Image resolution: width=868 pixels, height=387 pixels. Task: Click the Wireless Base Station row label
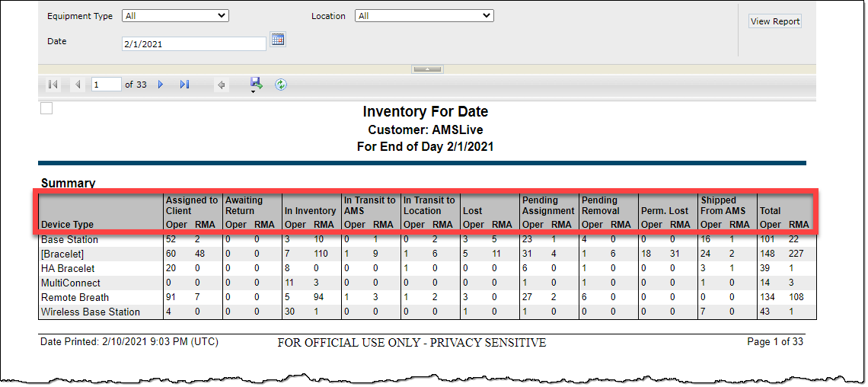coord(90,312)
